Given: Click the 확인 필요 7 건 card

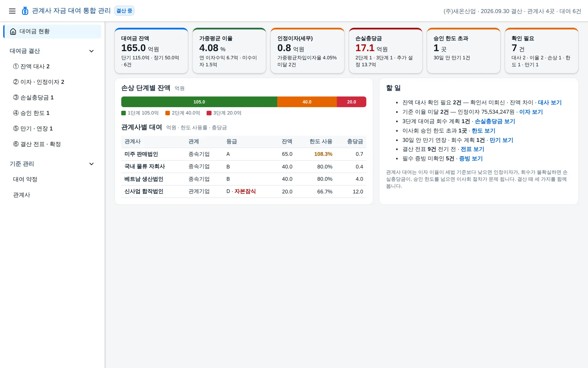Looking at the screenshot, I should [x=541, y=51].
